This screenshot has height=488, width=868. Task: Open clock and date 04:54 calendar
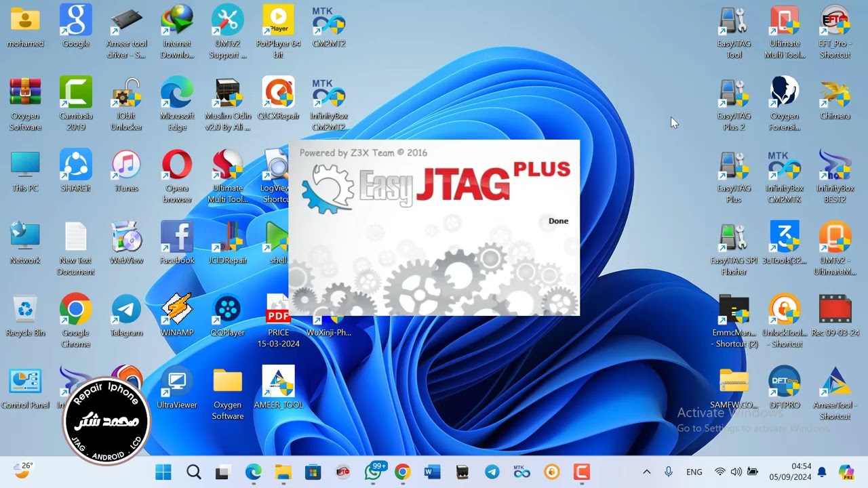click(x=792, y=472)
